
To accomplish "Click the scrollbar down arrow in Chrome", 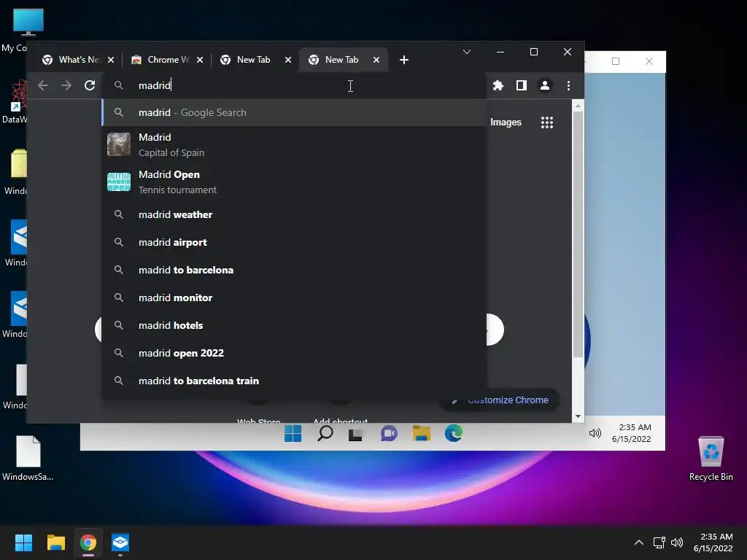I will [578, 416].
